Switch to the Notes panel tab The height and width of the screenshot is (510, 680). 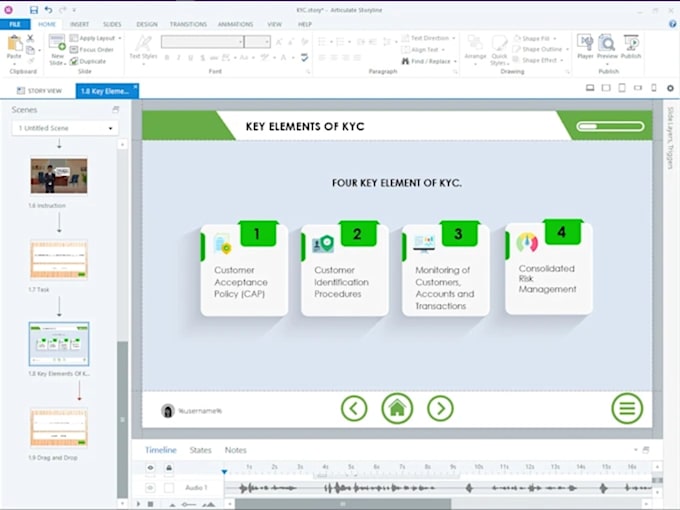click(x=235, y=450)
